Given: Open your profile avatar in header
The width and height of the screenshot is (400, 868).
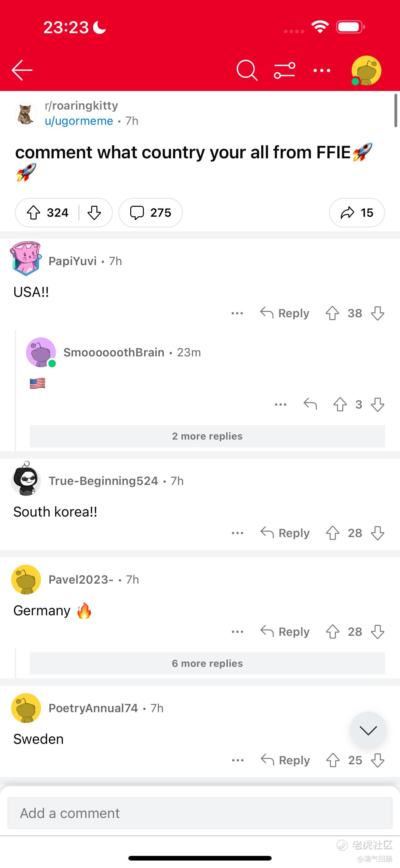Looking at the screenshot, I should 366,70.
